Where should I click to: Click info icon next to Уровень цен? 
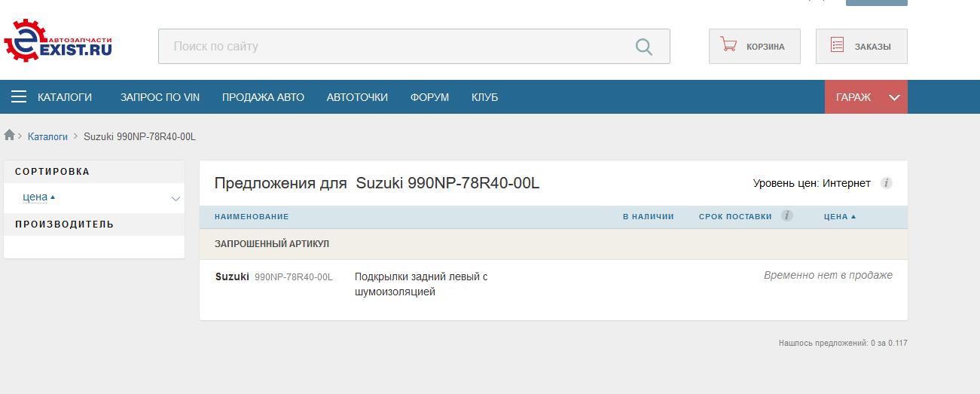coord(887,183)
